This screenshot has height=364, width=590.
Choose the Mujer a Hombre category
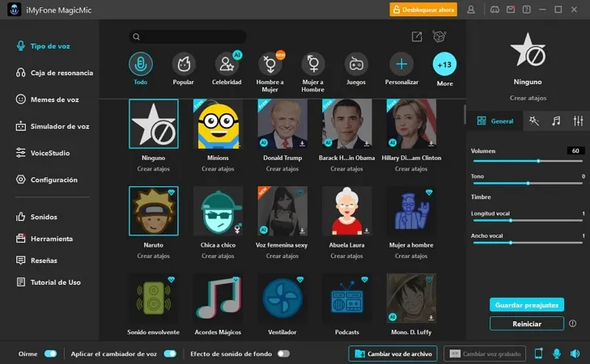pyautogui.click(x=312, y=72)
